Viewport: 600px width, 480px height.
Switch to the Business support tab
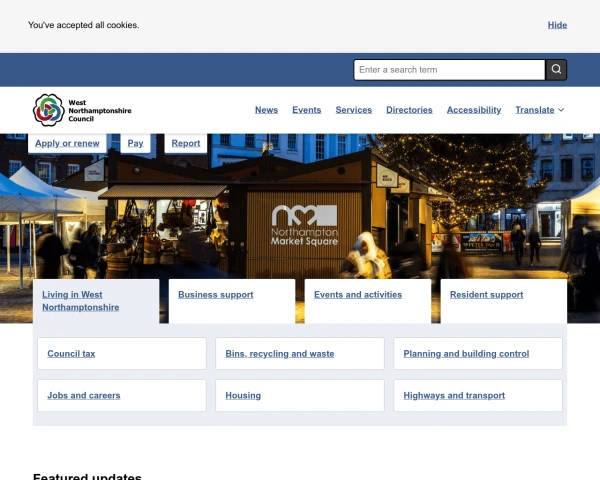point(232,301)
